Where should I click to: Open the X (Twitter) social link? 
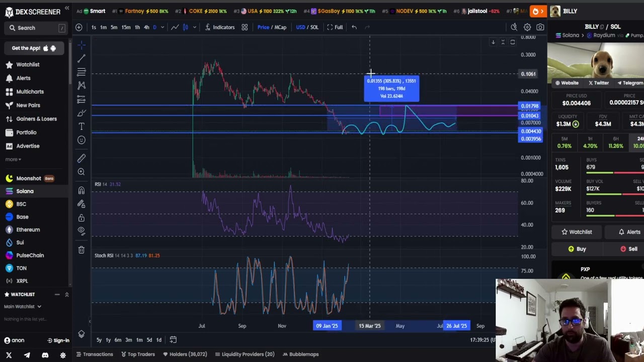click(9, 355)
